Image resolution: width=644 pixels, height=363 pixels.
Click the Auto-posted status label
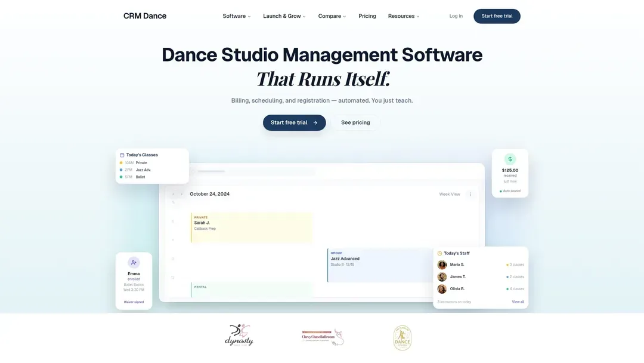510,190
